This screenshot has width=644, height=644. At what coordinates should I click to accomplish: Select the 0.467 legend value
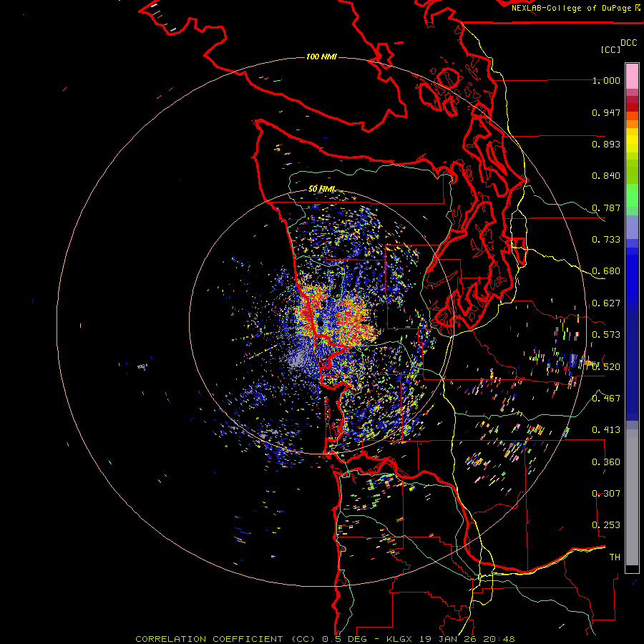(606, 398)
